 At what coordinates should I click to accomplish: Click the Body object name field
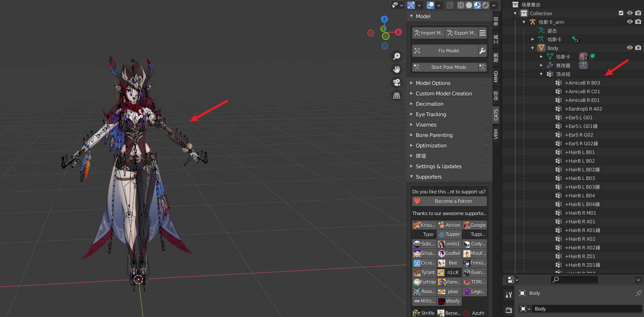tap(586, 309)
